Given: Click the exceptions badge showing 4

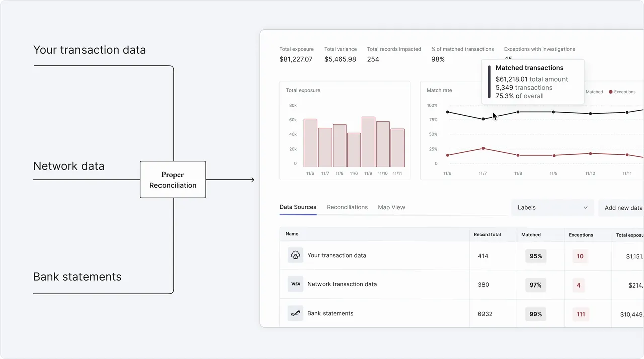Looking at the screenshot, I should [x=579, y=285].
